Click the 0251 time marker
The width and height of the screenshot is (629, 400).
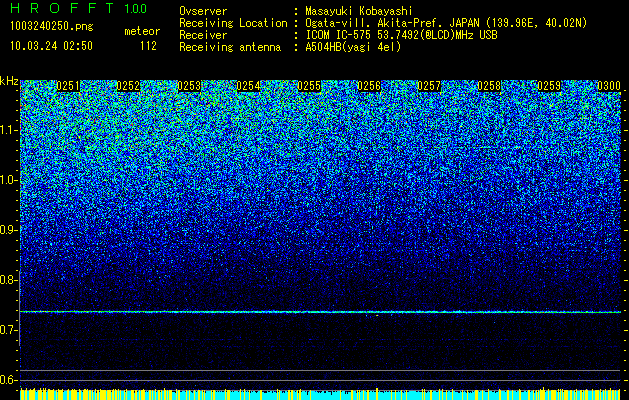tap(68, 86)
